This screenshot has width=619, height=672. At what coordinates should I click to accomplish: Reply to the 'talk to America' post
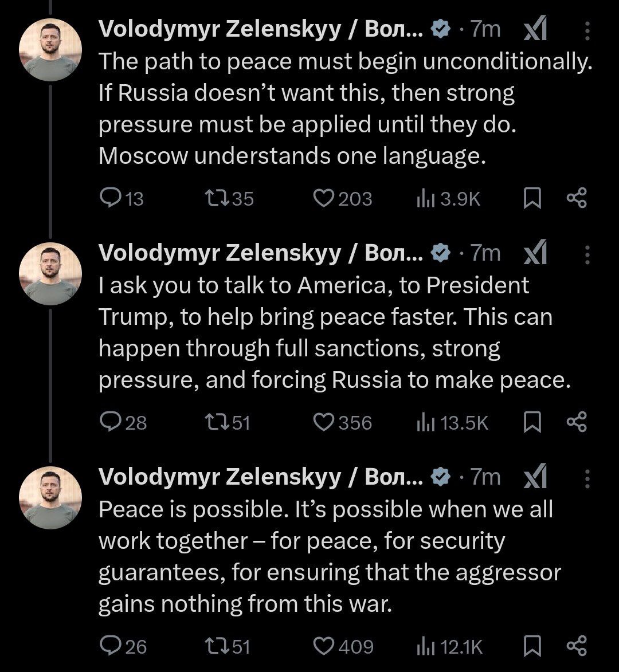pyautogui.click(x=109, y=422)
